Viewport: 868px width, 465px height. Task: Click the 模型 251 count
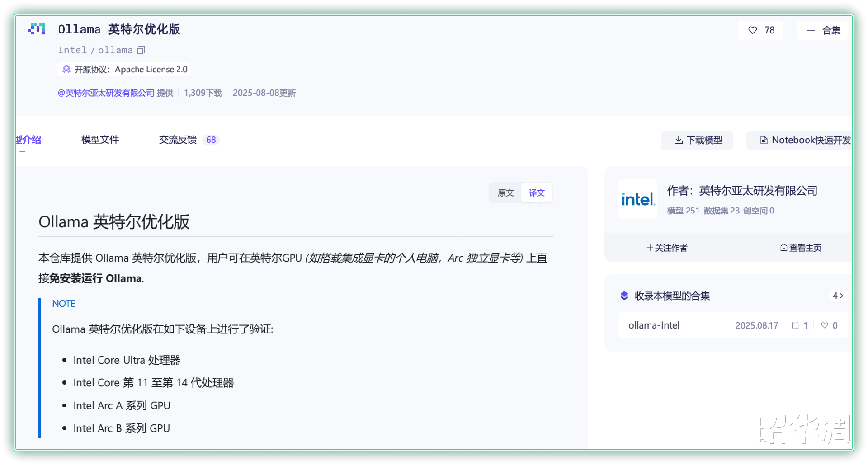(683, 211)
